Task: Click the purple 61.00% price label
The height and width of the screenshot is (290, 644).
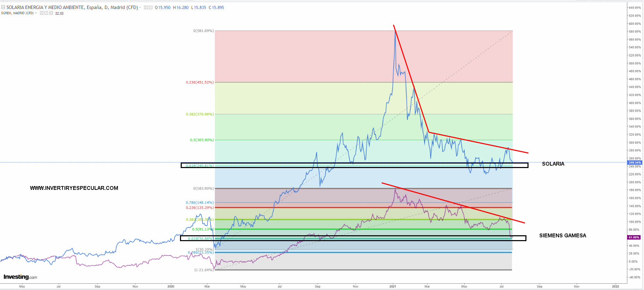Action: click(x=634, y=237)
